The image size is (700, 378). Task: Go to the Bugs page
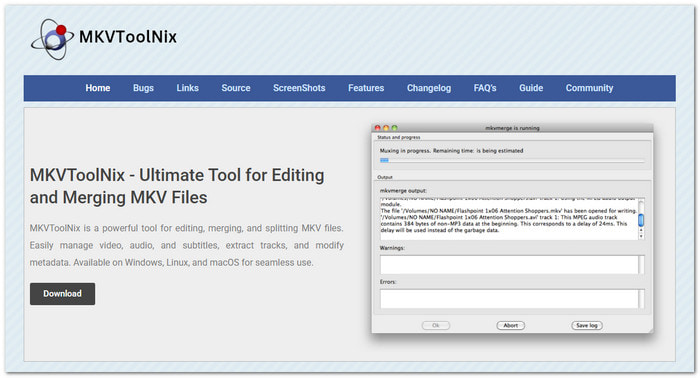click(143, 88)
